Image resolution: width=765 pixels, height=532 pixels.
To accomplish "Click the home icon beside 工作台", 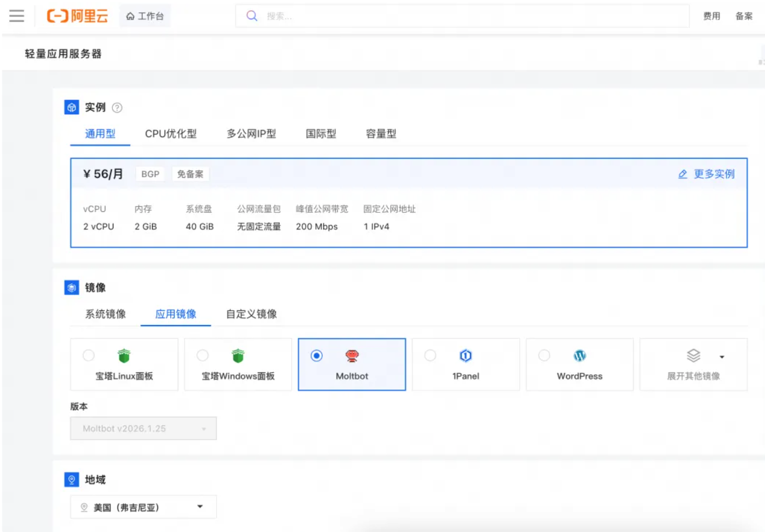I will [x=131, y=16].
